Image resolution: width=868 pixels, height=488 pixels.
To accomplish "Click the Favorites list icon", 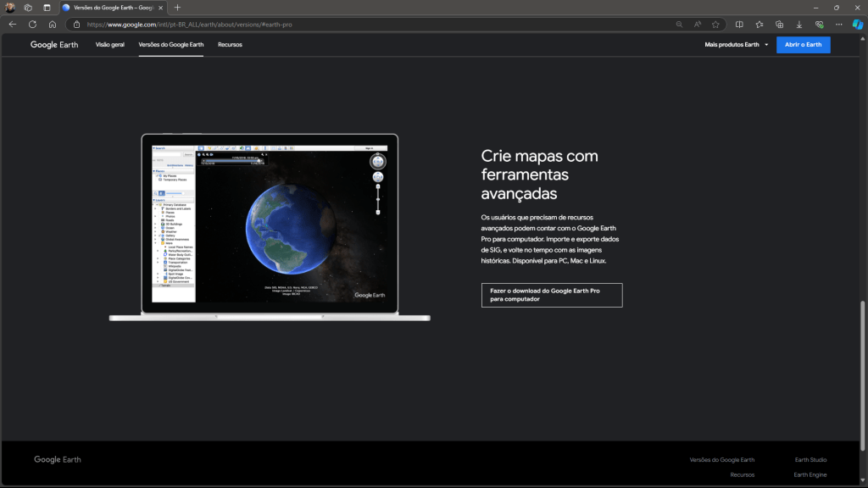I will click(x=759, y=25).
